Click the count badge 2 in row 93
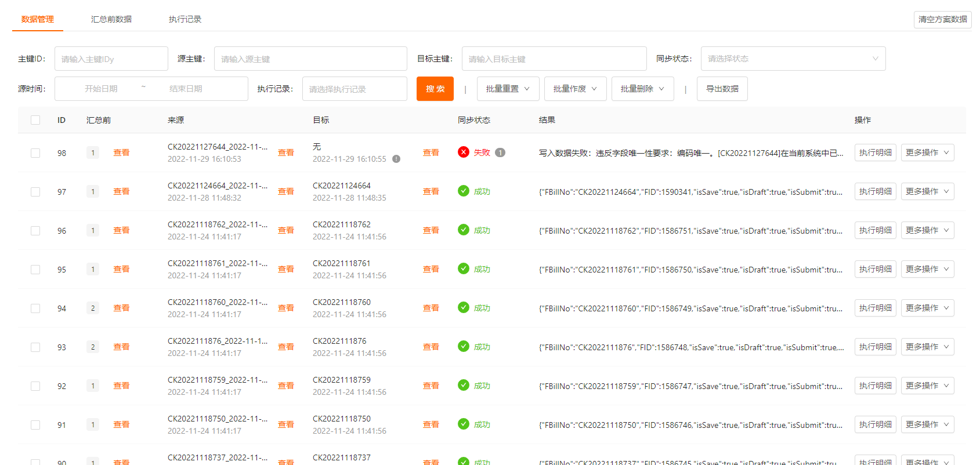Screen dimensions: 980x465 pyautogui.click(x=93, y=347)
